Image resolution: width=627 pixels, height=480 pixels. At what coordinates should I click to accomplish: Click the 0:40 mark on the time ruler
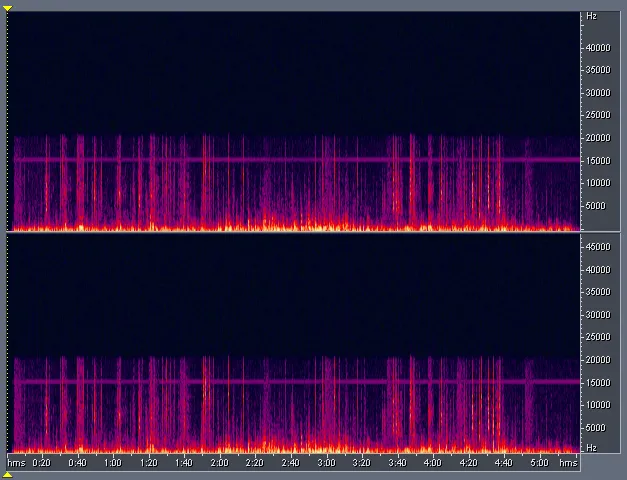pyautogui.click(x=77, y=463)
